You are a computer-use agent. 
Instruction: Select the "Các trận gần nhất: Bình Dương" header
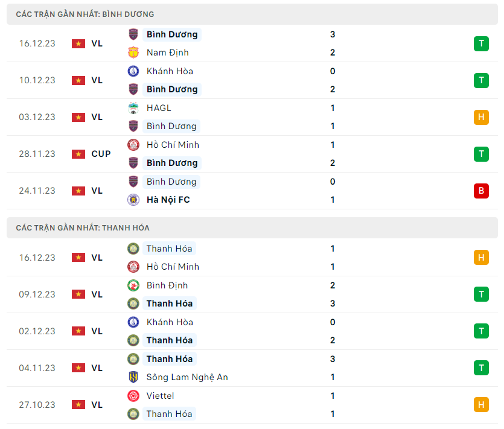pyautogui.click(x=85, y=14)
